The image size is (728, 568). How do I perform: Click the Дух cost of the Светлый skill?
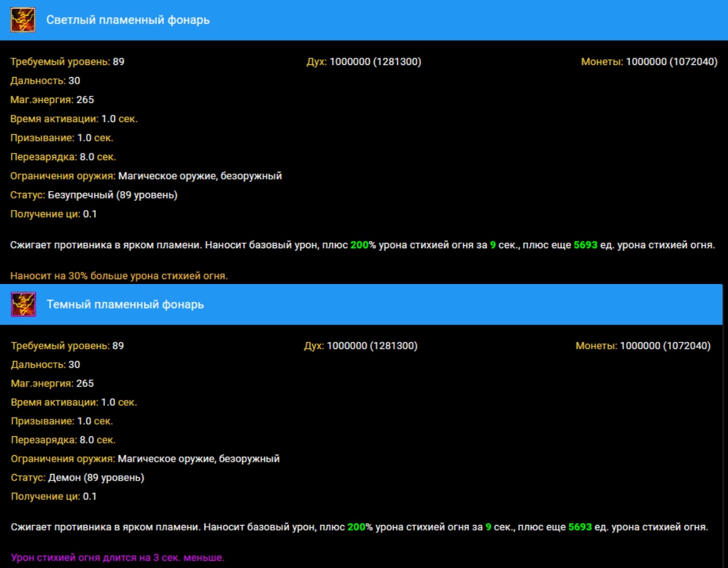point(363,62)
